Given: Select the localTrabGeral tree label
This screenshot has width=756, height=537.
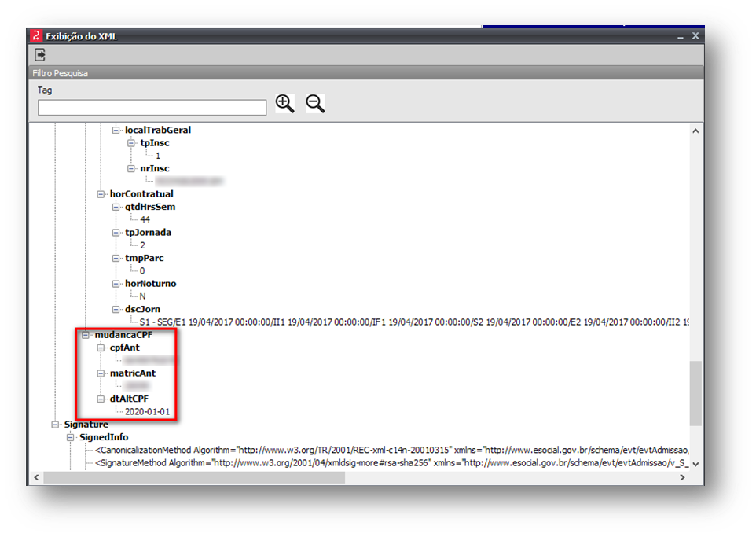Looking at the screenshot, I should pyautogui.click(x=158, y=130).
